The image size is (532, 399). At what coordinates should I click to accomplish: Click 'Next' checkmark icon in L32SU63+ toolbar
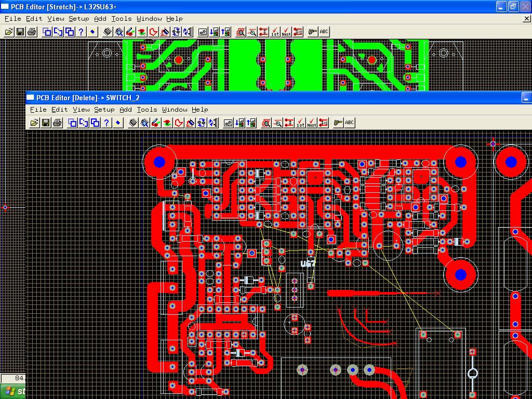coord(286,32)
